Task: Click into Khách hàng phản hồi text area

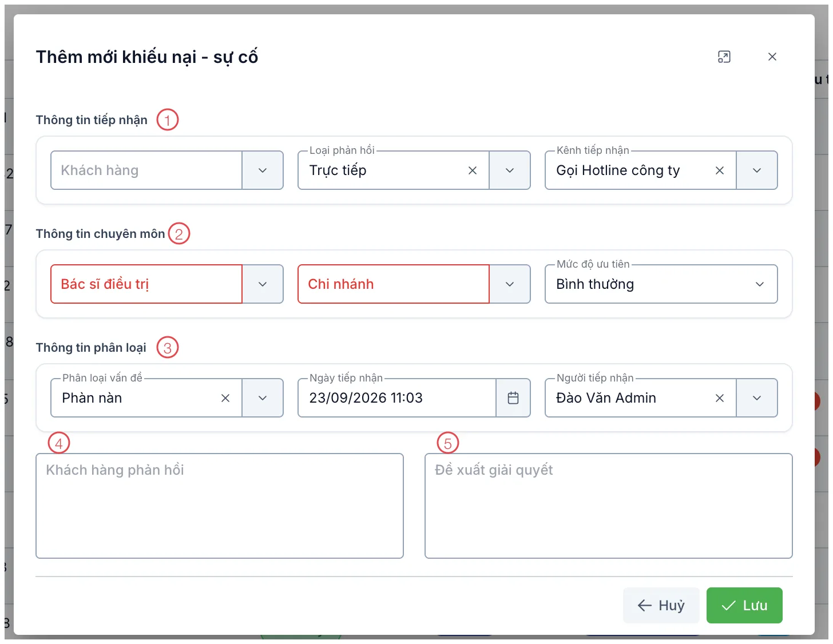Action: [x=220, y=506]
